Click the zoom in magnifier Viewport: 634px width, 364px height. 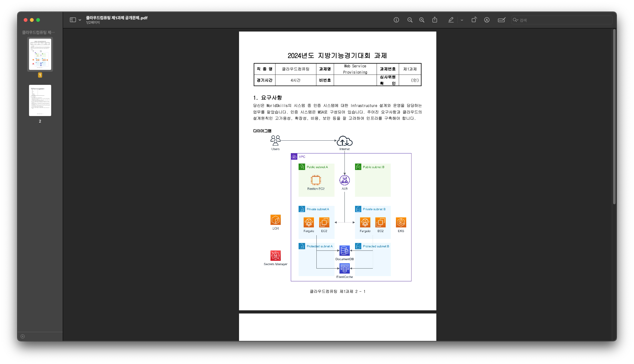pos(422,20)
